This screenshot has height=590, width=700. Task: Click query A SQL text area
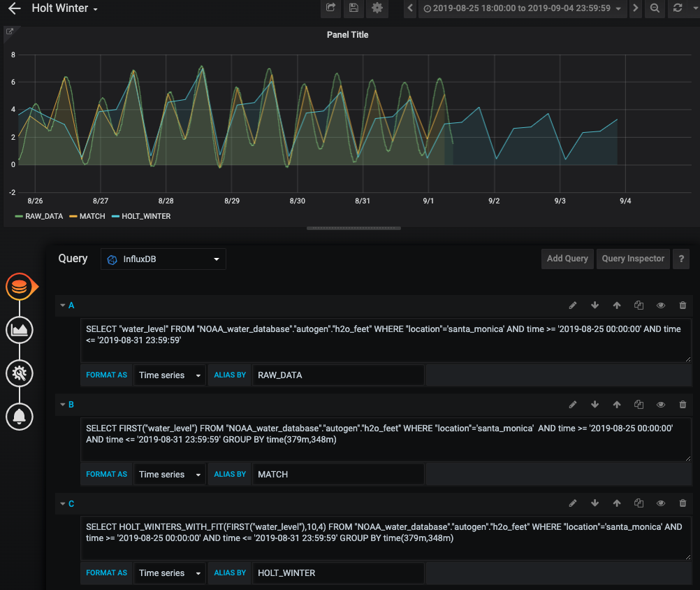point(386,340)
